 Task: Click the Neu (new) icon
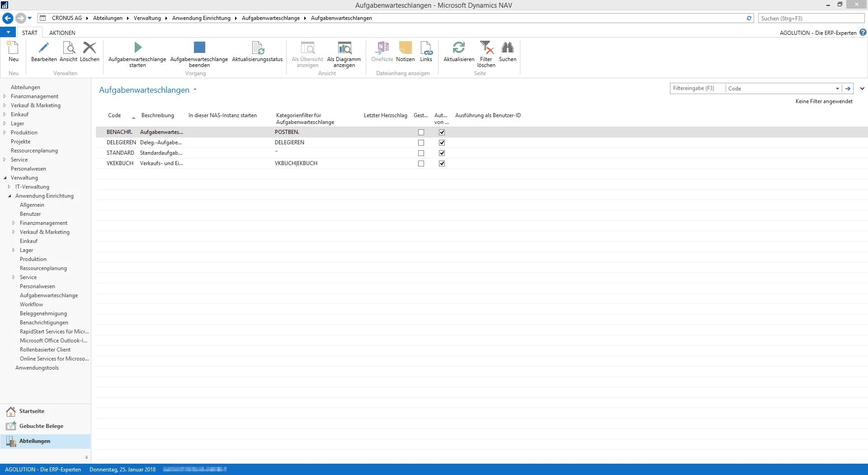(13, 47)
